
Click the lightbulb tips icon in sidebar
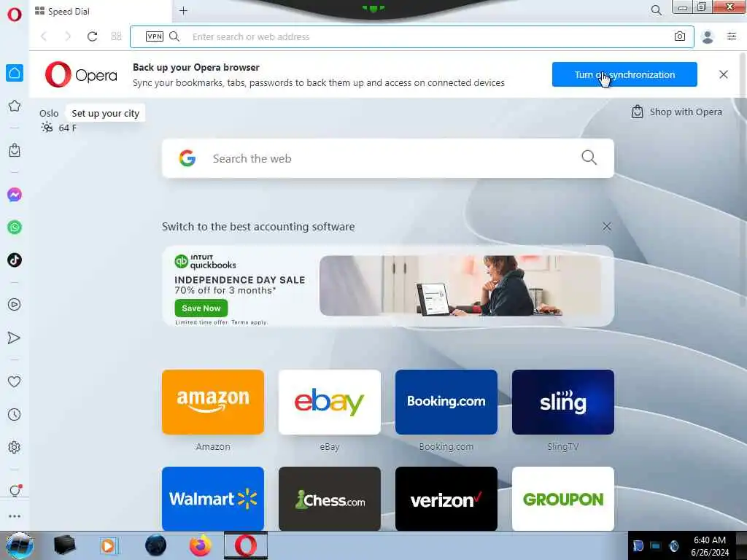coord(15,491)
